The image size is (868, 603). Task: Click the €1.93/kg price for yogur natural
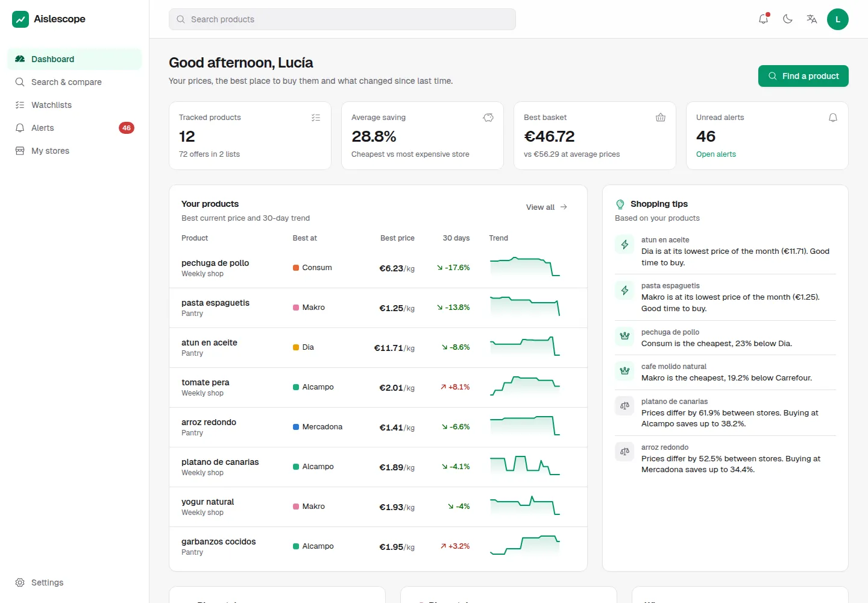[397, 507]
